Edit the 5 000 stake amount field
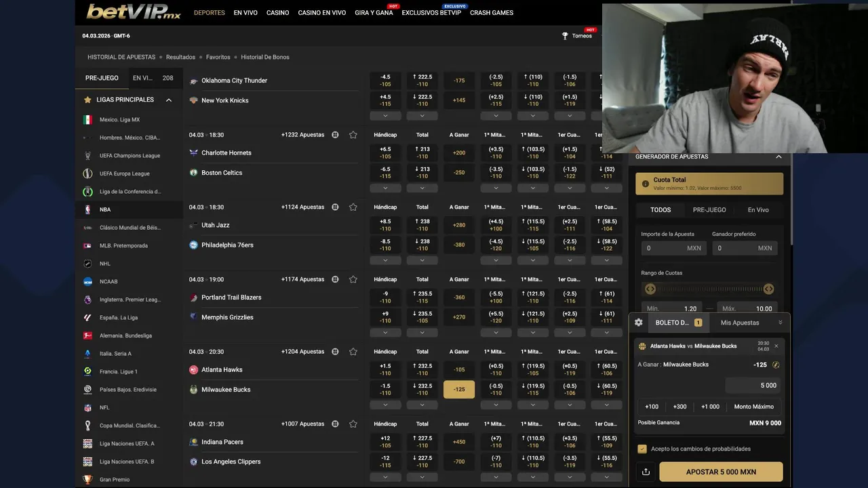Screen dimensions: 868x488 753,386
